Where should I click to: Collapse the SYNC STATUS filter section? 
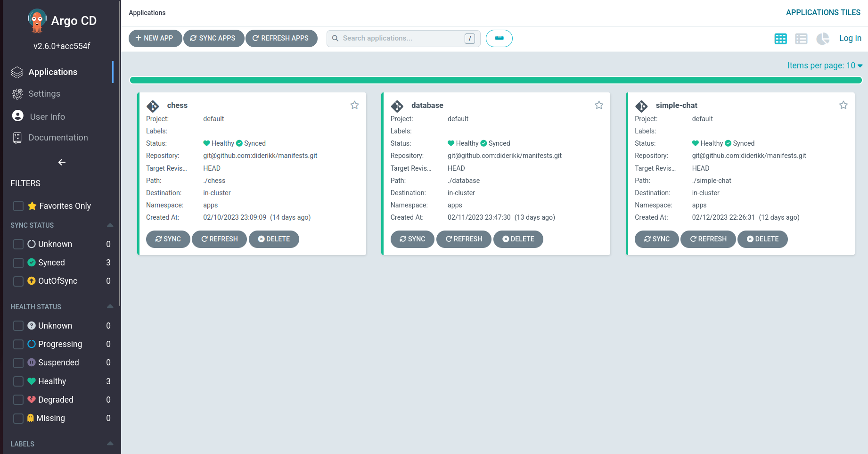pos(110,225)
